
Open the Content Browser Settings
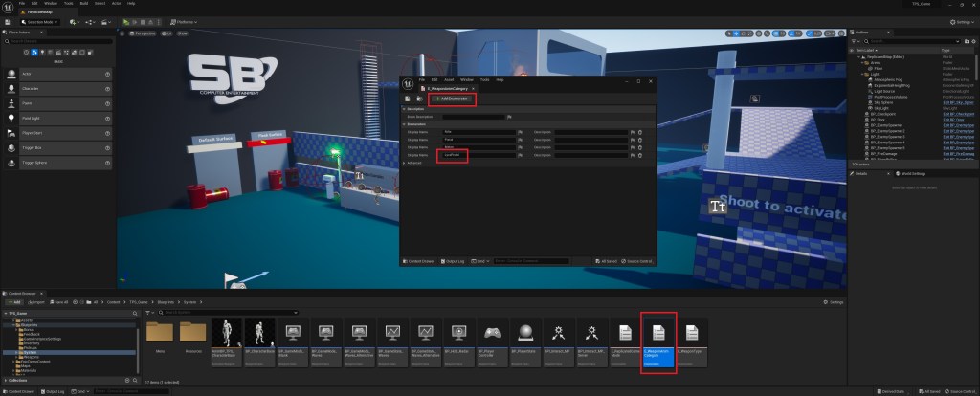coord(833,302)
